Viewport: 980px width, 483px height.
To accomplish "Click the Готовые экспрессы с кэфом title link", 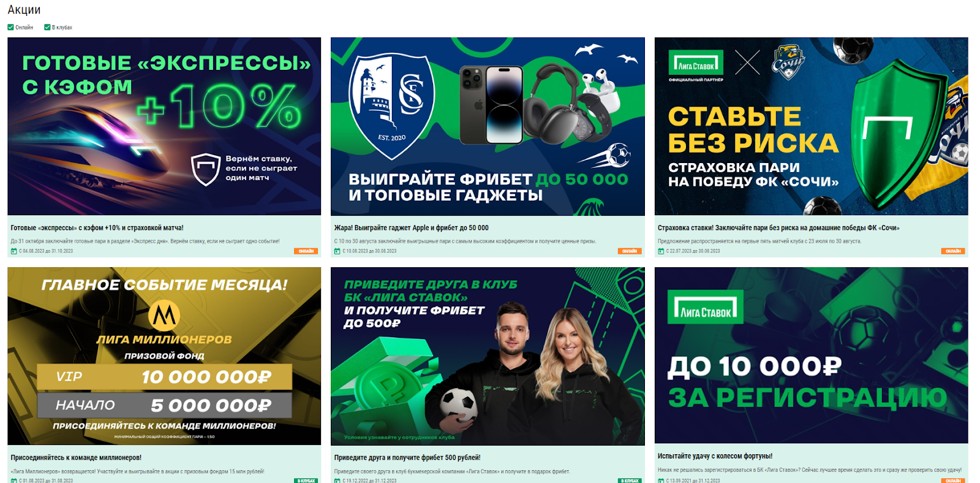I will [97, 227].
